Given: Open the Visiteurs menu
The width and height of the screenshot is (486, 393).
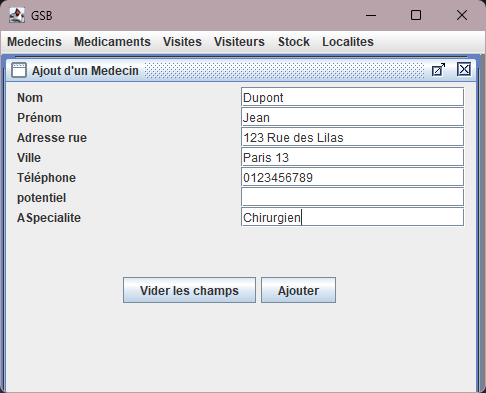Looking at the screenshot, I should point(239,42).
